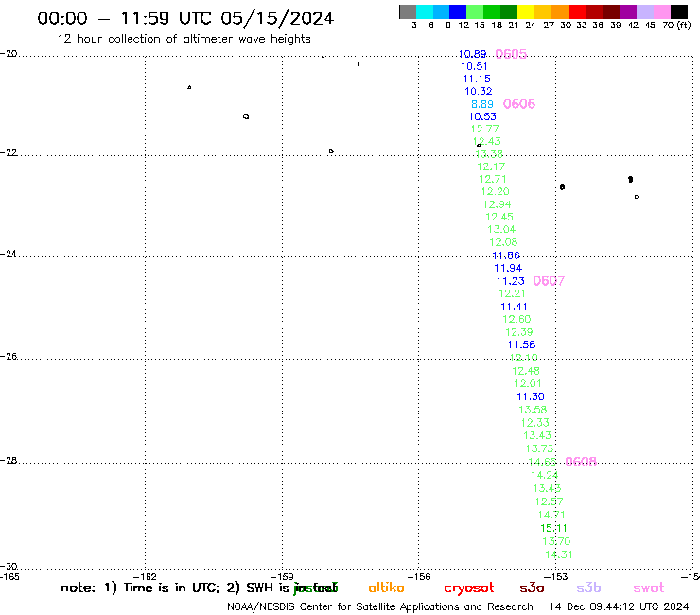The width and height of the screenshot is (700, 615).
Task: Click the pink time label 0606
Action: click(519, 104)
